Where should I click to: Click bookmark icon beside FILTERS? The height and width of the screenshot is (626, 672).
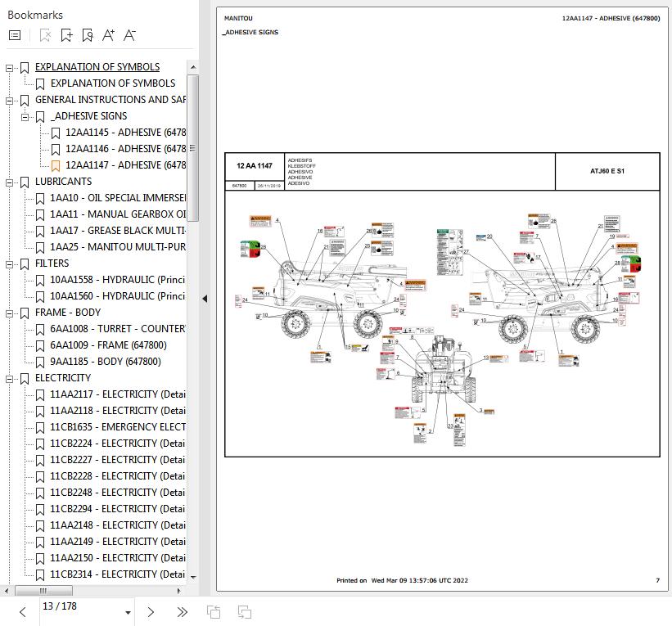[x=25, y=264]
